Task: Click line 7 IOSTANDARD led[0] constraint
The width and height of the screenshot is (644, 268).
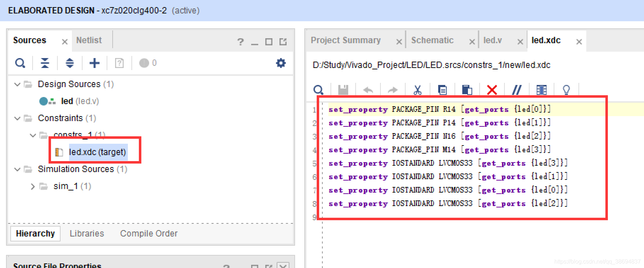Action: [x=448, y=190]
